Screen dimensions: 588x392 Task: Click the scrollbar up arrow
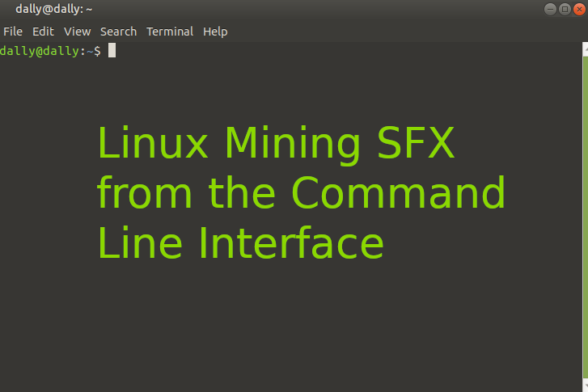586,49
